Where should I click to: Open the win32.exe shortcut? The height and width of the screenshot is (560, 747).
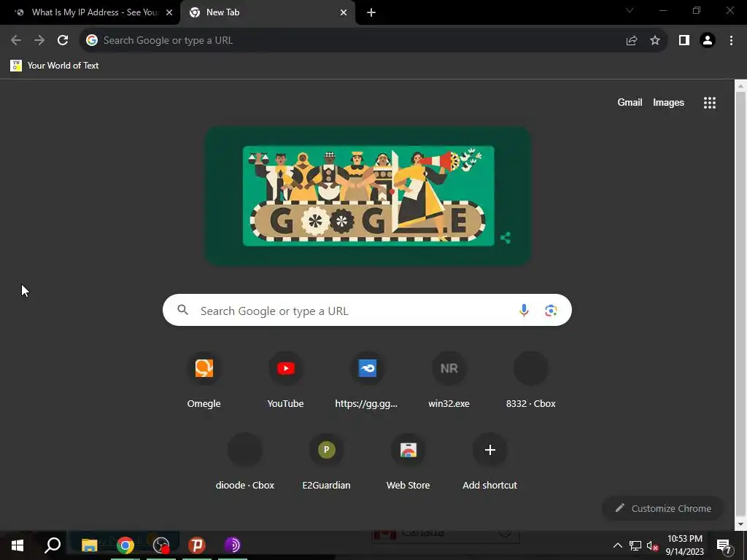click(x=449, y=381)
